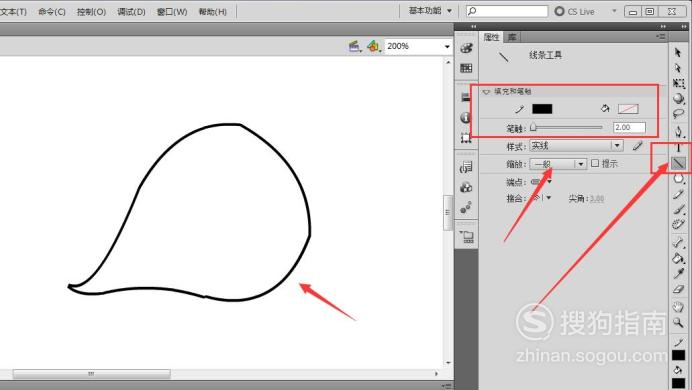Click the 笔触 stroke width slider handle
The height and width of the screenshot is (390, 692).
[533, 128]
